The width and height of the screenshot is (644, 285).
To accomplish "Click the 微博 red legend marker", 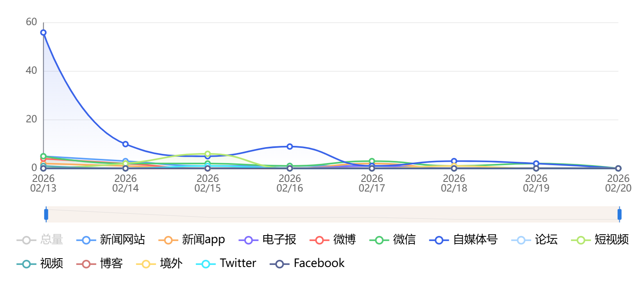I will coord(319,240).
